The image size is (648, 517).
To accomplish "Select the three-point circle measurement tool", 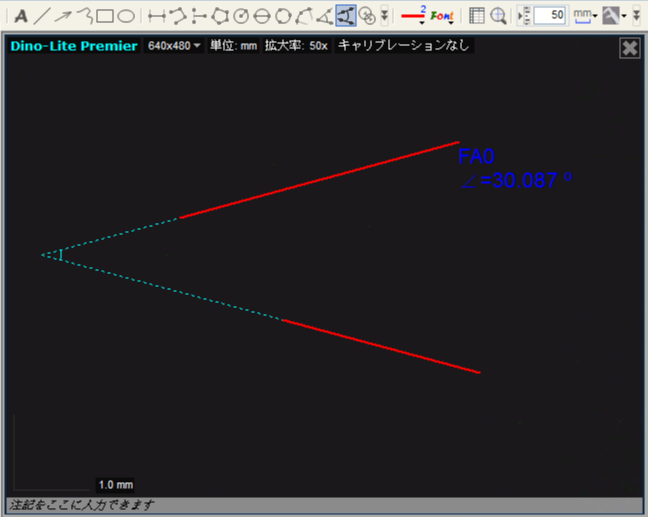I will pos(283,16).
